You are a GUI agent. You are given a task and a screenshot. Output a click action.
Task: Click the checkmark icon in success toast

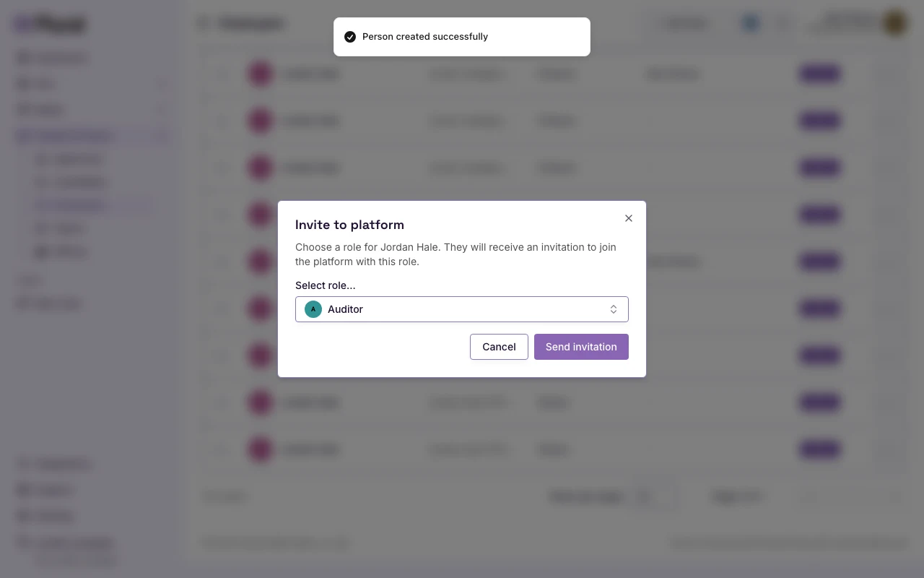click(x=350, y=37)
